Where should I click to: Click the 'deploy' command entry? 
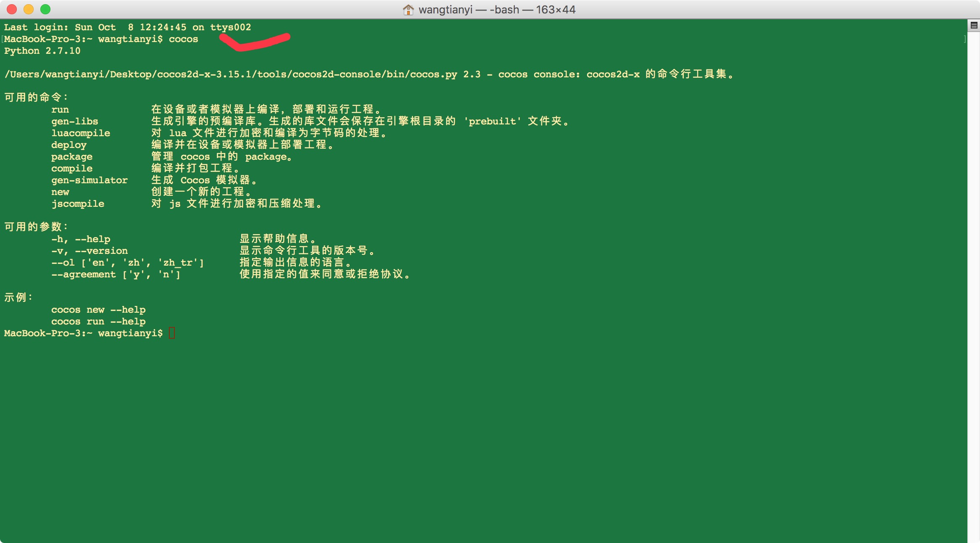69,145
